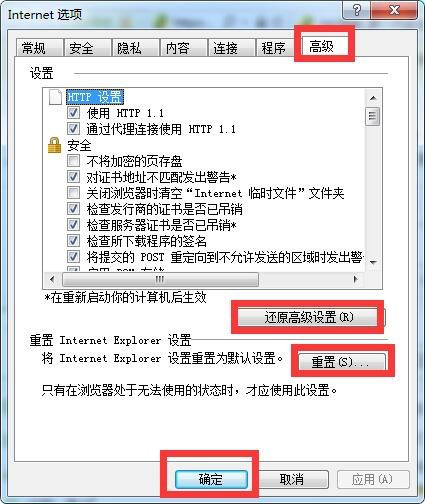Click 还原高级设置(R) button
The image size is (425, 504).
308,317
